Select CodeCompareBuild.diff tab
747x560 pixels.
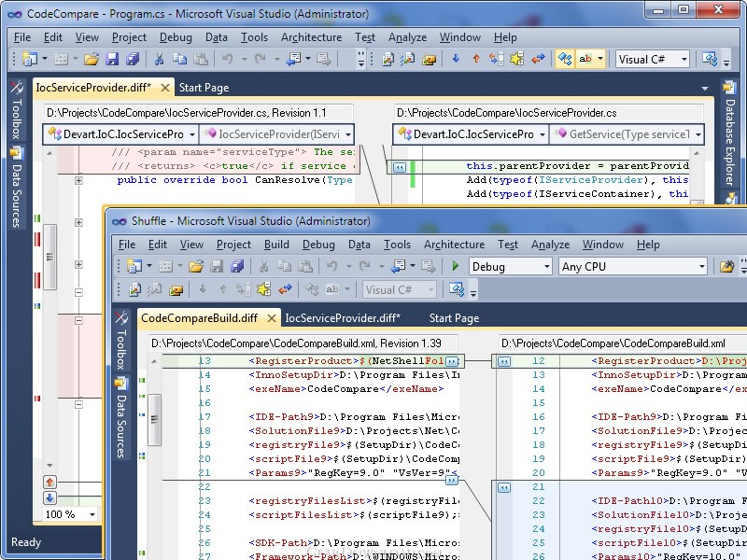coord(199,318)
